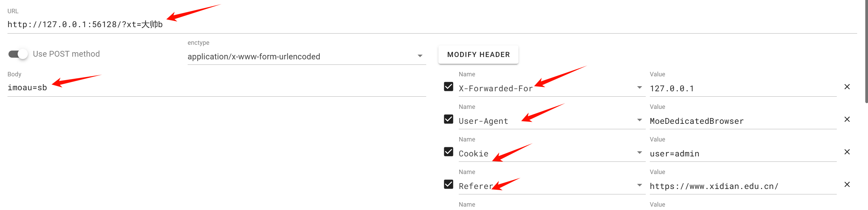Open the enctype dropdown

tap(420, 56)
